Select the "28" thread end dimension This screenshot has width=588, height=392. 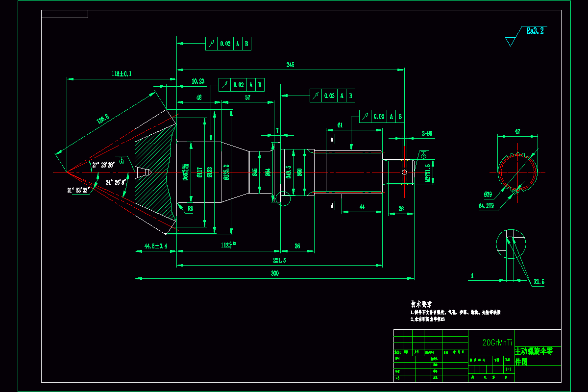(400, 209)
